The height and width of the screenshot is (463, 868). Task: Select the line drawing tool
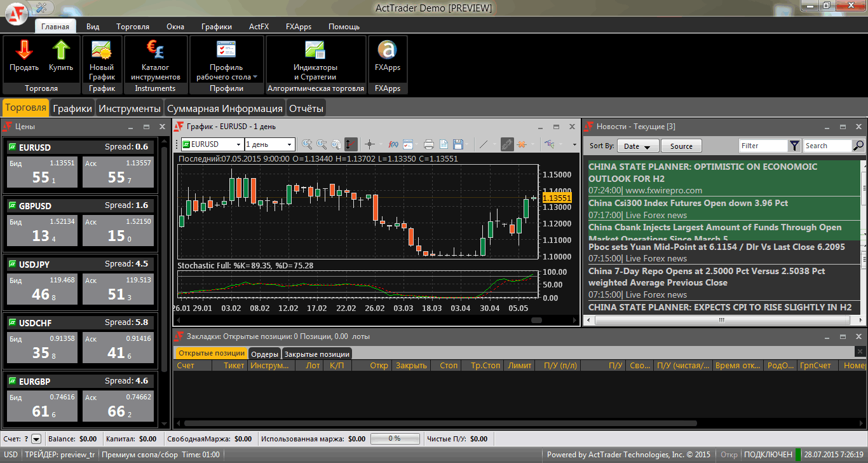(484, 144)
